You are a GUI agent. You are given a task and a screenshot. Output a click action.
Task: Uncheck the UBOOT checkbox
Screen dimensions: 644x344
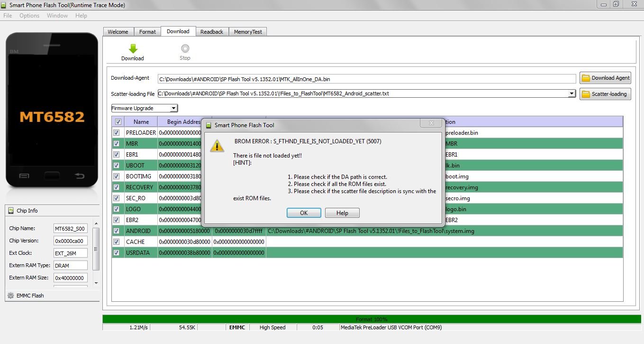[x=117, y=166]
